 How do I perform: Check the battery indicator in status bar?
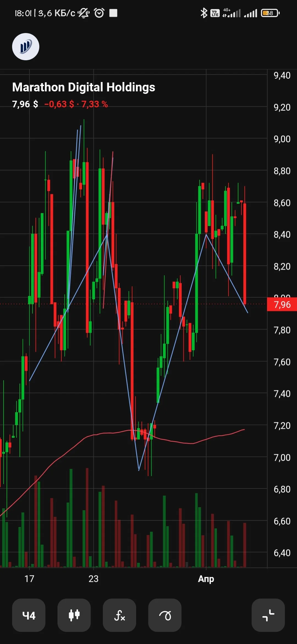pos(270,13)
